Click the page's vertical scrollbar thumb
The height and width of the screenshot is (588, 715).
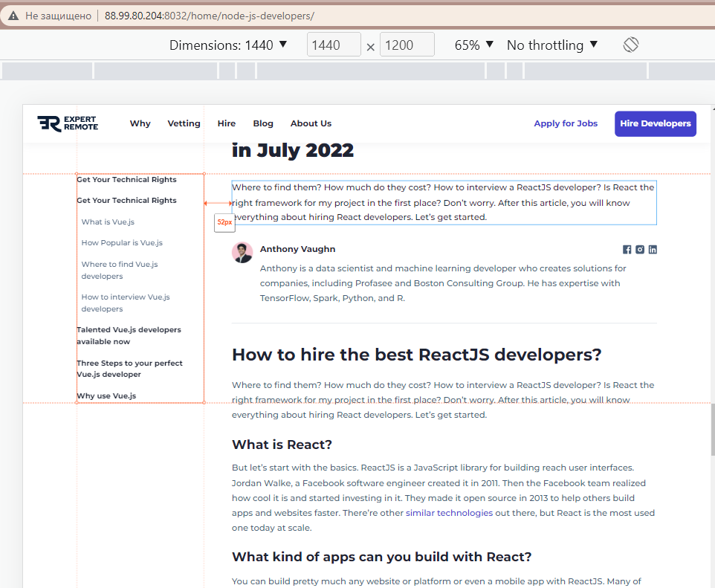[x=712, y=430]
